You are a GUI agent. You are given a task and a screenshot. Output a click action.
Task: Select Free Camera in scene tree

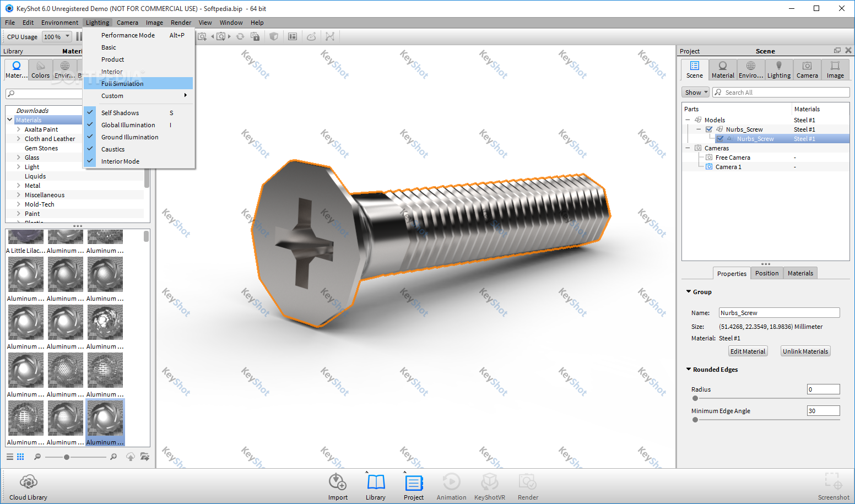click(x=733, y=158)
